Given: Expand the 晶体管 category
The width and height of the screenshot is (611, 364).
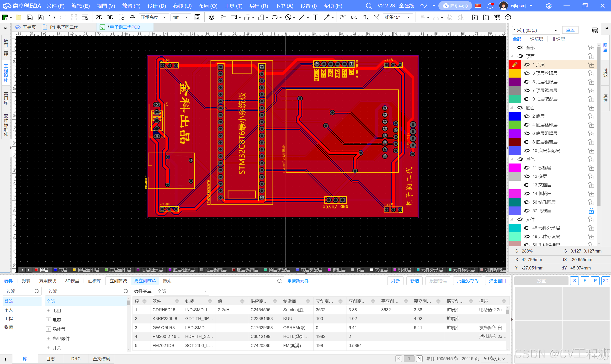Looking at the screenshot, I should point(48,329).
